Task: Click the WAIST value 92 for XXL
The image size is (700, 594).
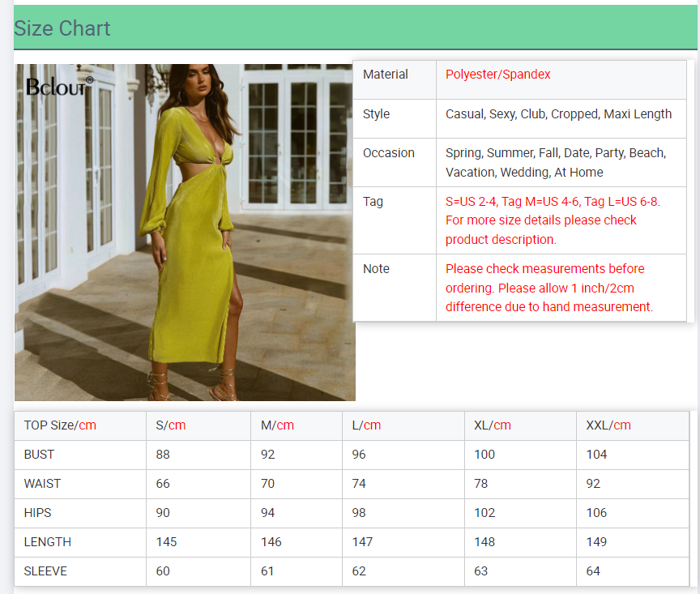Action: (x=593, y=484)
